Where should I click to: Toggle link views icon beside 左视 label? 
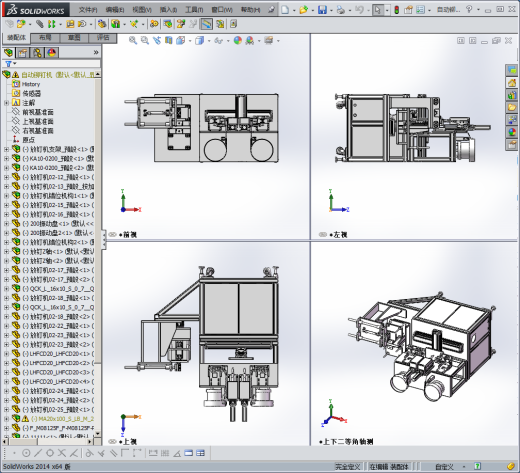(322, 234)
